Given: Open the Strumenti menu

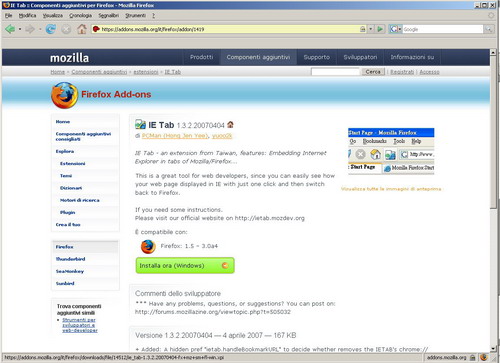Looking at the screenshot, I should [135, 16].
